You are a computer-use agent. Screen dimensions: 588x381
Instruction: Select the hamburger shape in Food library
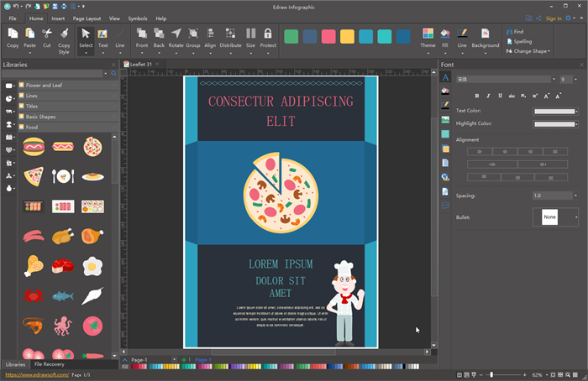[x=34, y=146]
